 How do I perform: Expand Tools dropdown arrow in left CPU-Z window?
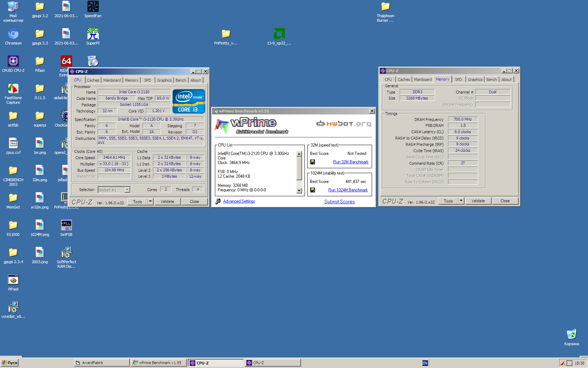pyautogui.click(x=150, y=202)
